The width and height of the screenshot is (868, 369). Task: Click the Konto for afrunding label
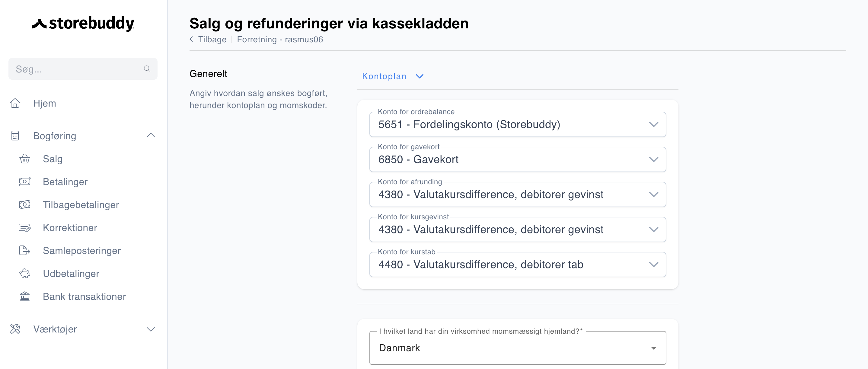[410, 182]
